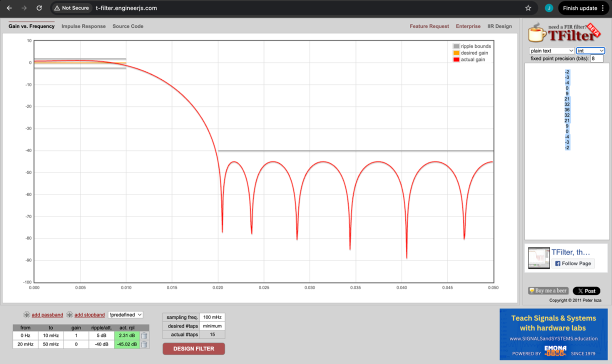Image resolution: width=612 pixels, height=364 pixels.
Task: Bookmark page with the star icon
Action: 528,8
